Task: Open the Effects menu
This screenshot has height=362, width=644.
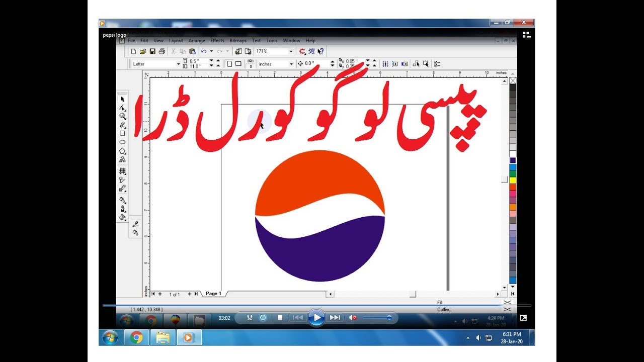Action: 217,41
